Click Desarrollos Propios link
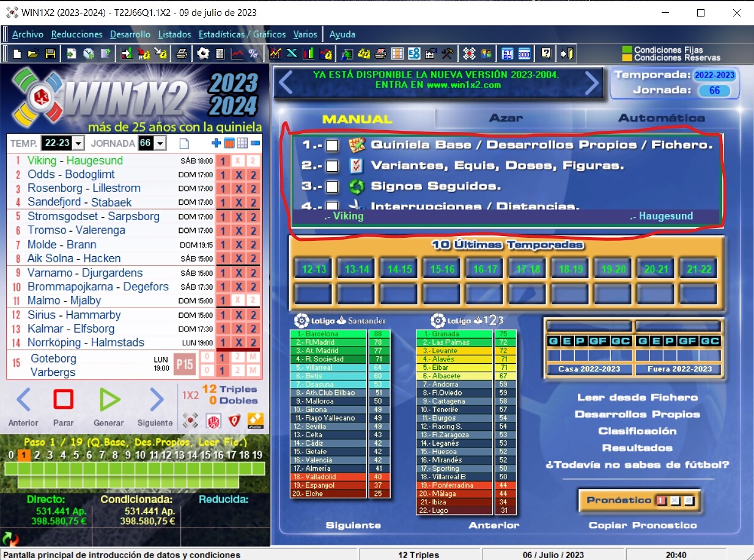The height and width of the screenshot is (560, 754). (x=637, y=414)
